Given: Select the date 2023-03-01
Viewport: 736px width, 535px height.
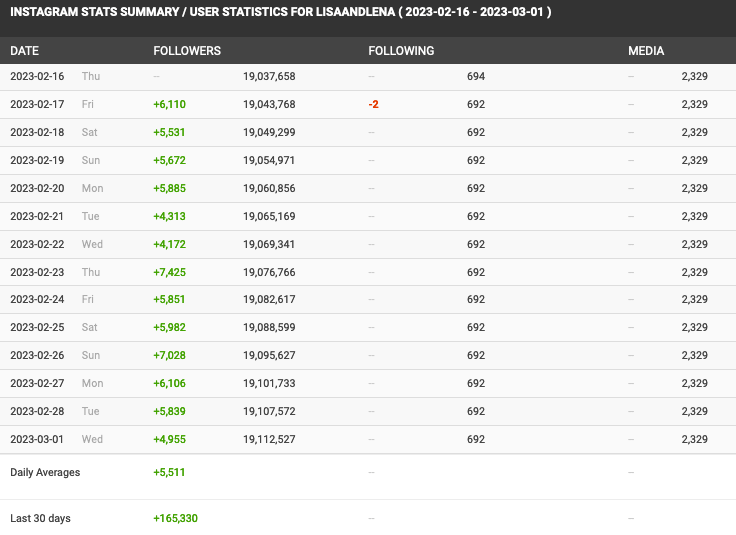Looking at the screenshot, I should tap(37, 439).
